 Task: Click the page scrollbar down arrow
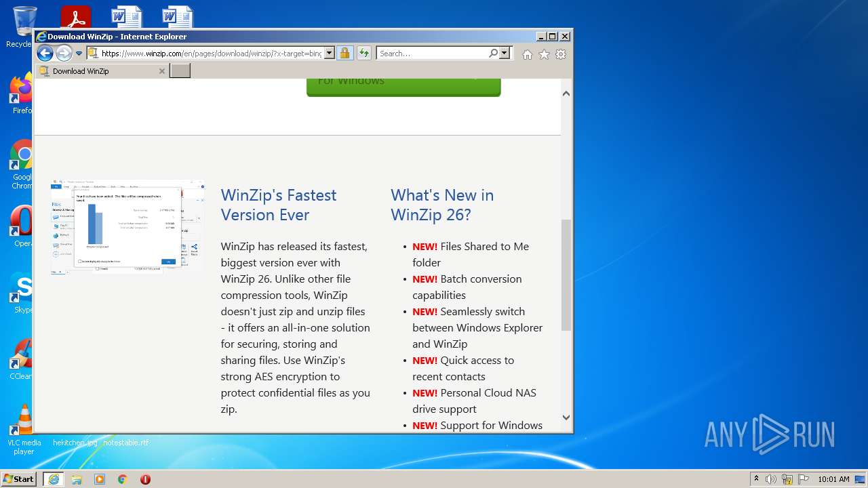pyautogui.click(x=566, y=418)
